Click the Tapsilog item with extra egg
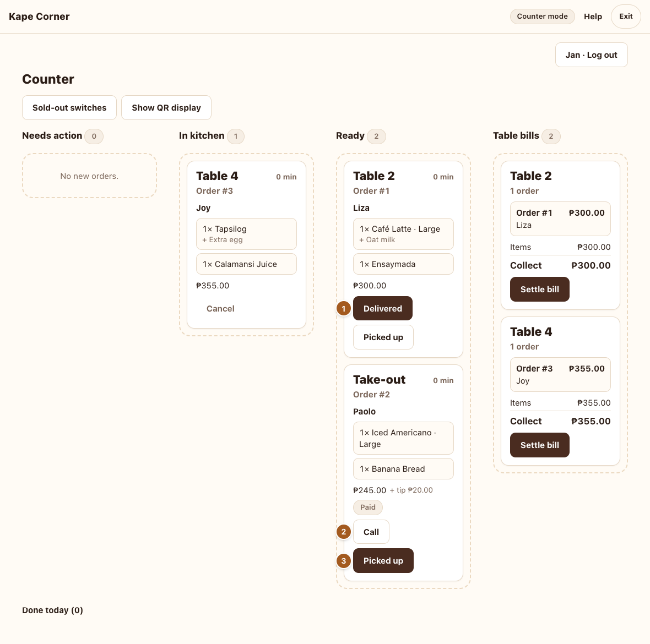This screenshot has width=650, height=644. coord(246,234)
